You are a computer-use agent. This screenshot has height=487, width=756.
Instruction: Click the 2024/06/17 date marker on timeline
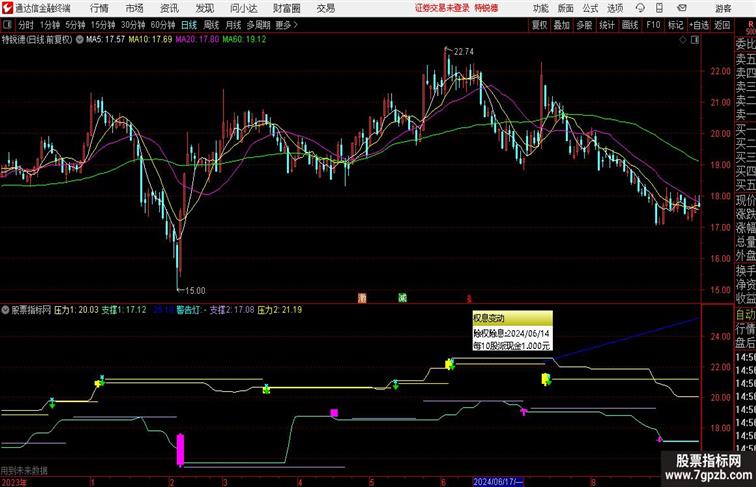pyautogui.click(x=498, y=482)
